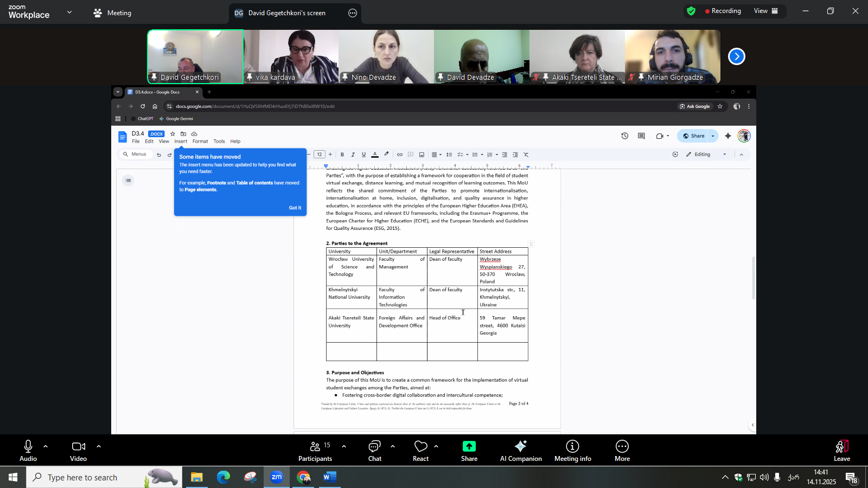The width and height of the screenshot is (868, 488).
Task: Switch to the Meeting tab
Action: (113, 13)
